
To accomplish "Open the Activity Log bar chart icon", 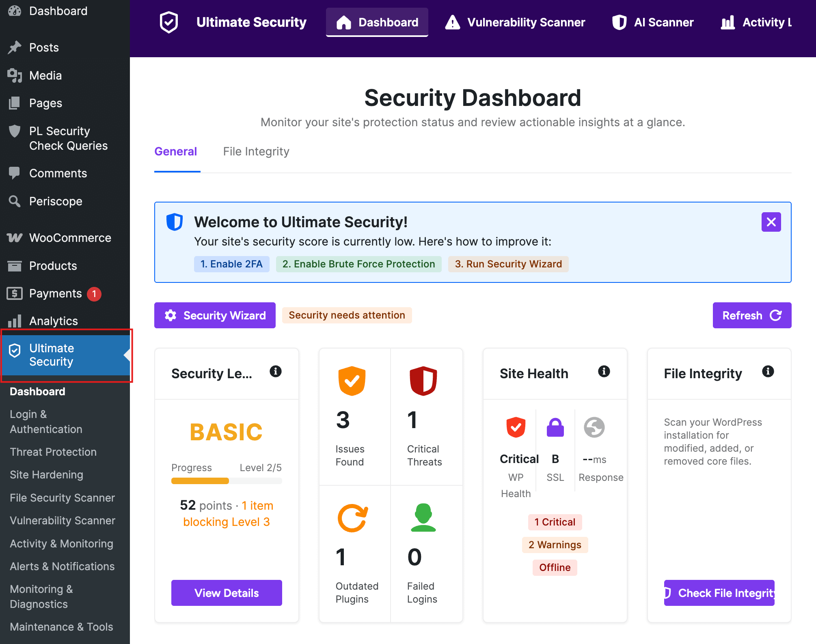I will click(728, 22).
